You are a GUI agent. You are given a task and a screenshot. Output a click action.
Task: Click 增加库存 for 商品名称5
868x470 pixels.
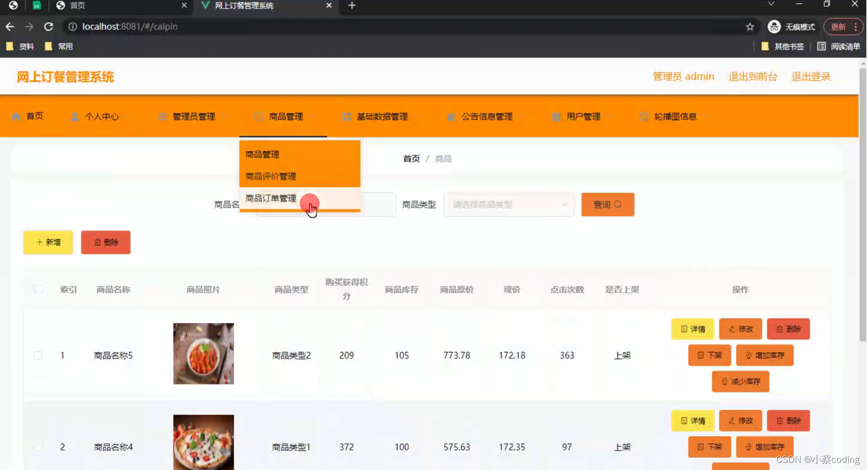(x=764, y=355)
